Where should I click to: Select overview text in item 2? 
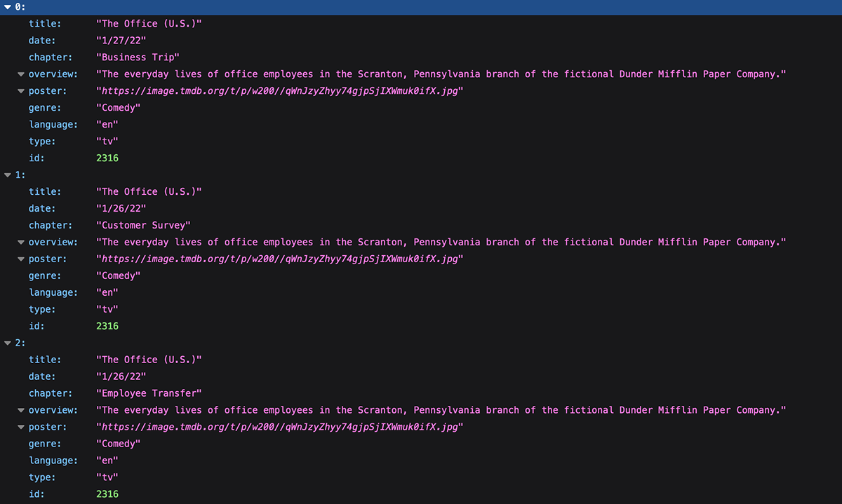(x=441, y=411)
